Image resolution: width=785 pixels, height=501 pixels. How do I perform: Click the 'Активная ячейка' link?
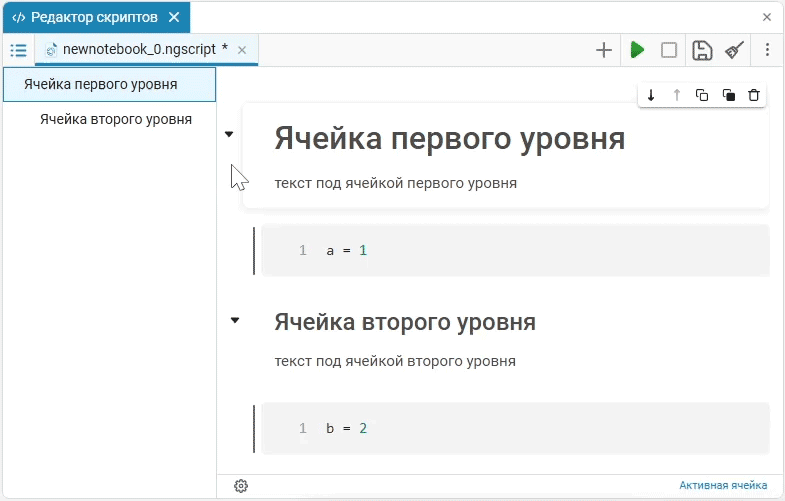pyautogui.click(x=723, y=485)
